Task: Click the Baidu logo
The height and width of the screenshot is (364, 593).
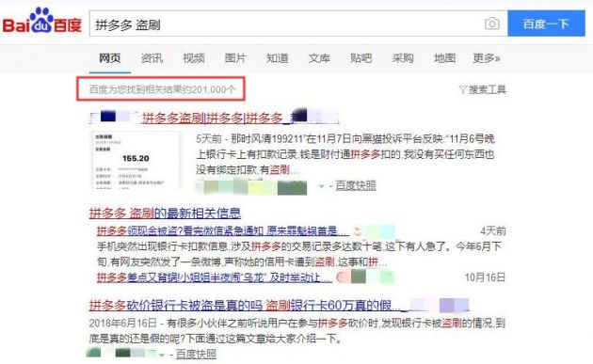Action: [42, 21]
